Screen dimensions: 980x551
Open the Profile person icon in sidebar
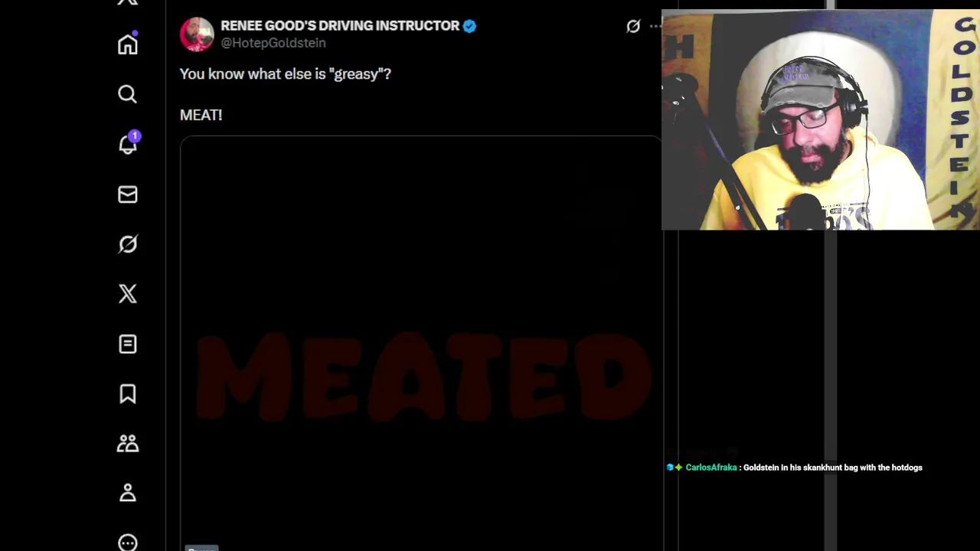pos(128,493)
